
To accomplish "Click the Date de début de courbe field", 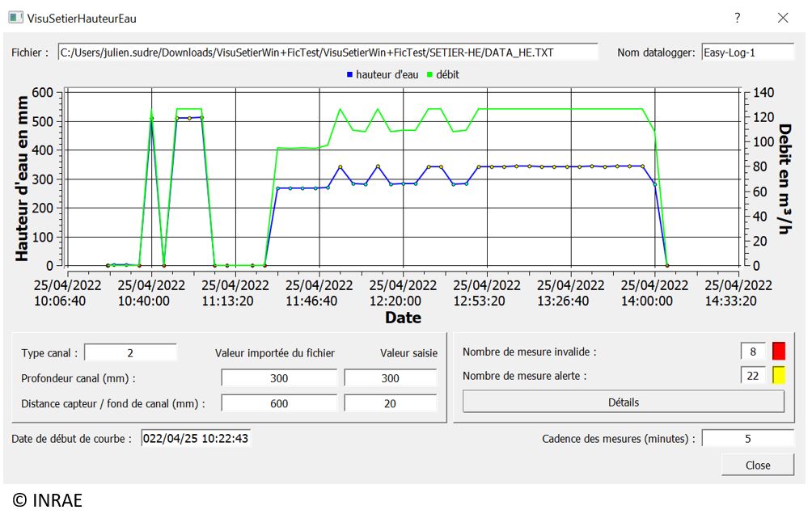I will coord(196,439).
